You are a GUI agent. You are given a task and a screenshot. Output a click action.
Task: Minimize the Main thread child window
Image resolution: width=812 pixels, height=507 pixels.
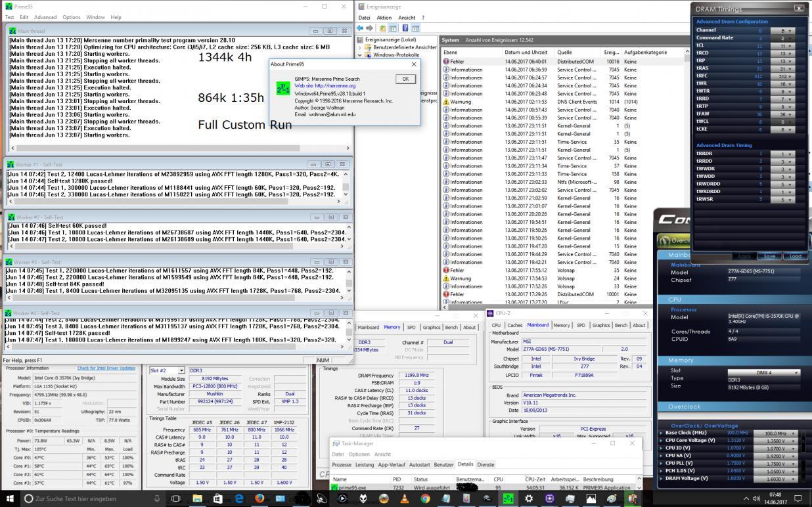pyautogui.click(x=316, y=31)
